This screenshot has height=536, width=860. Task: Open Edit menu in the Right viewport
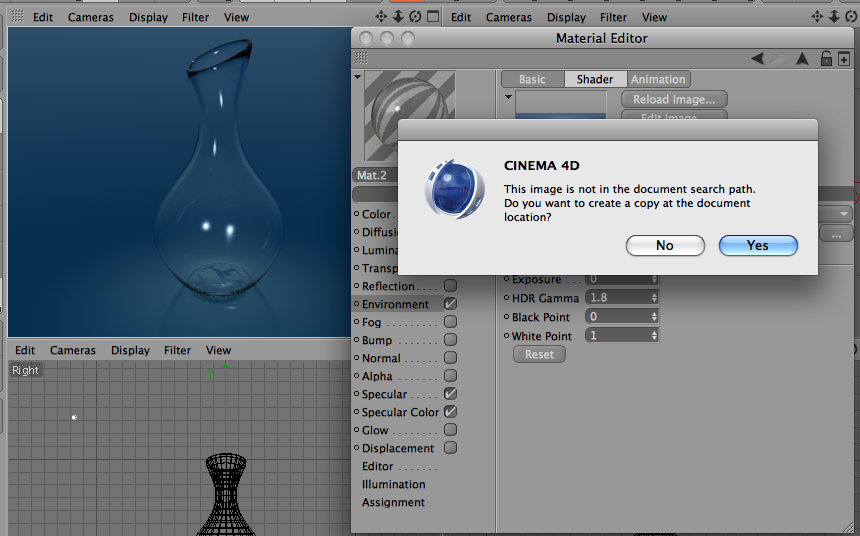(x=25, y=350)
